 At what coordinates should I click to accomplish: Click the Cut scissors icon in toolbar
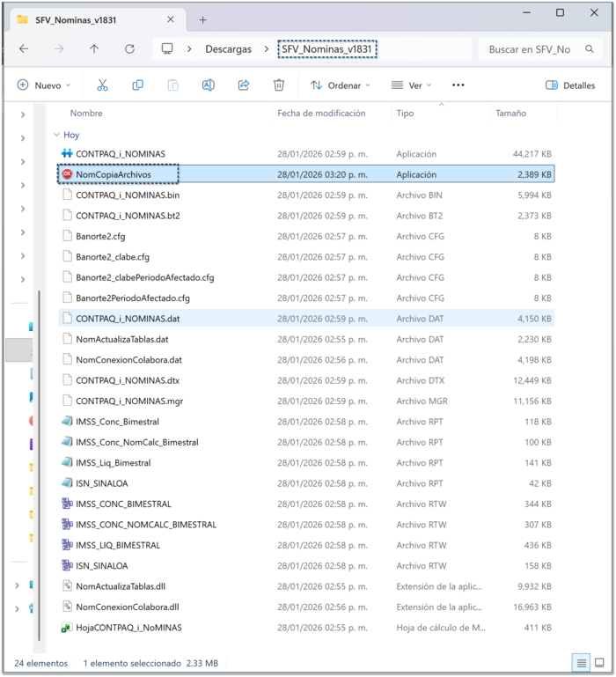[102, 85]
